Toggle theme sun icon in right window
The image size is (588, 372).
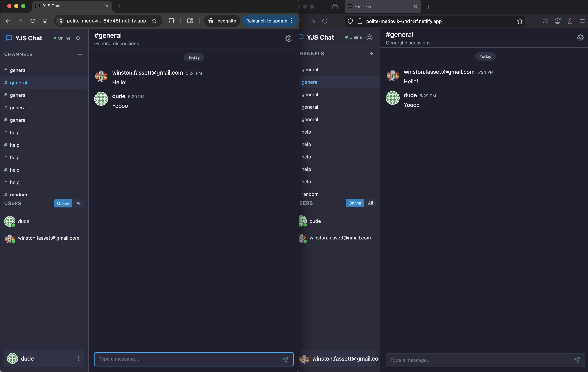pyautogui.click(x=369, y=37)
